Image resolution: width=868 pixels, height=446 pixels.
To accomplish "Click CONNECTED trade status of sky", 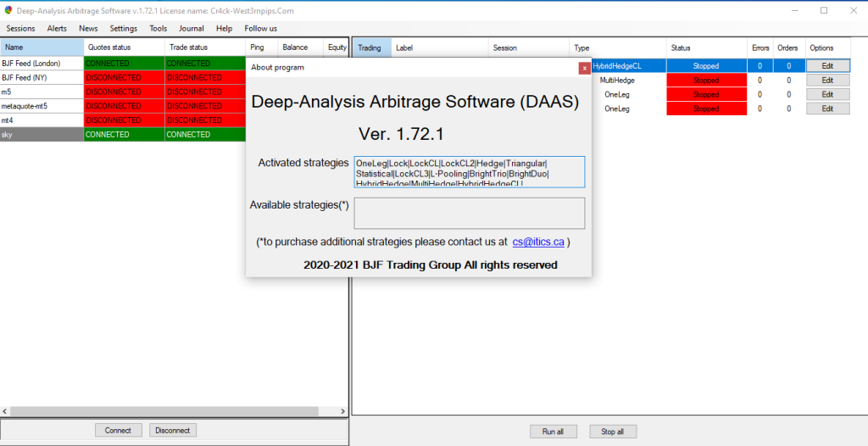I will point(205,135).
